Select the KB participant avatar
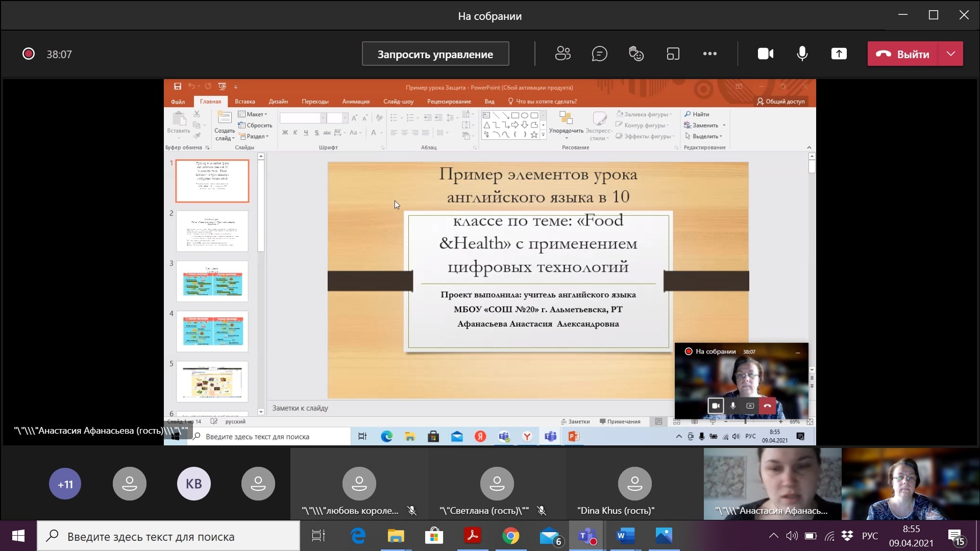Viewport: 980px width, 551px height. click(193, 484)
